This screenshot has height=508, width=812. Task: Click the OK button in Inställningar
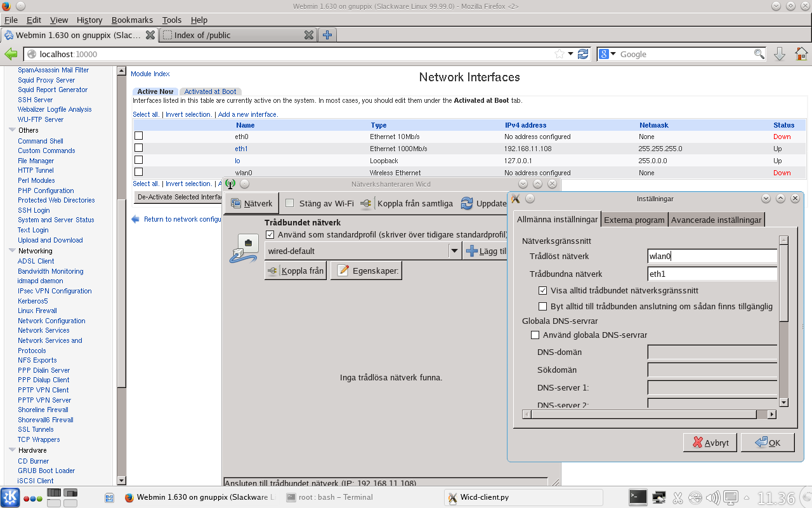tap(767, 443)
